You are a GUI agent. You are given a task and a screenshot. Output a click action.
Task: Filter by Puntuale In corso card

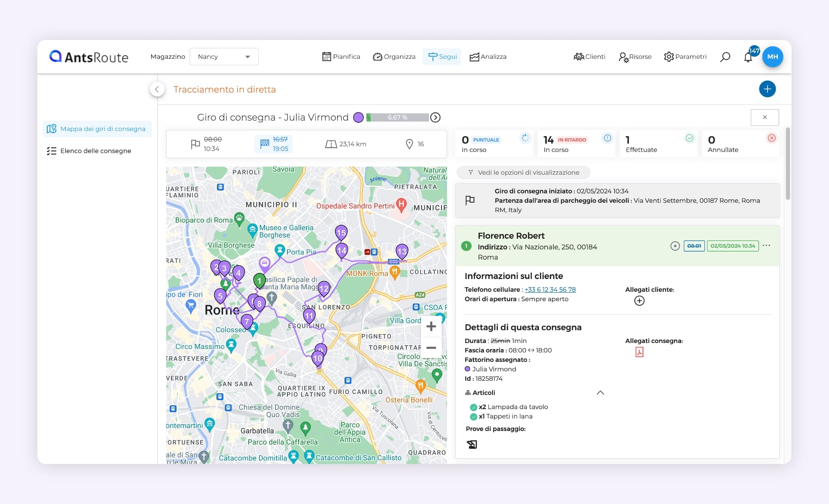coord(494,144)
